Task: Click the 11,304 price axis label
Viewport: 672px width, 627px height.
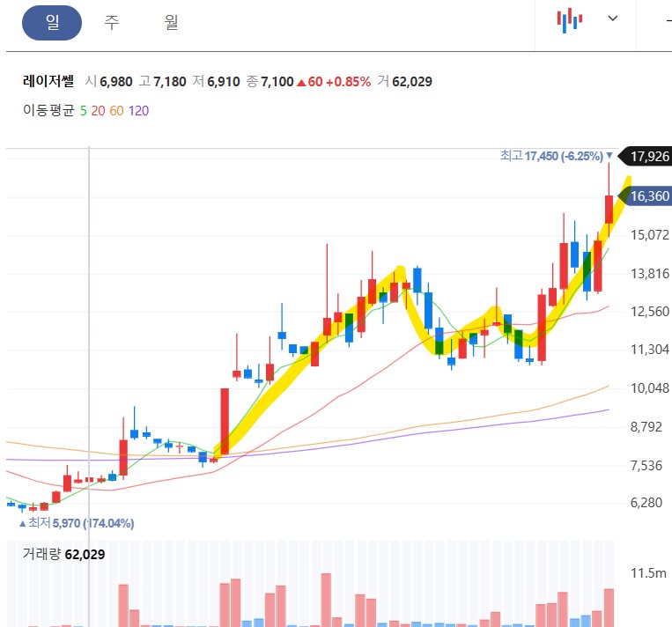Action: pos(649,350)
